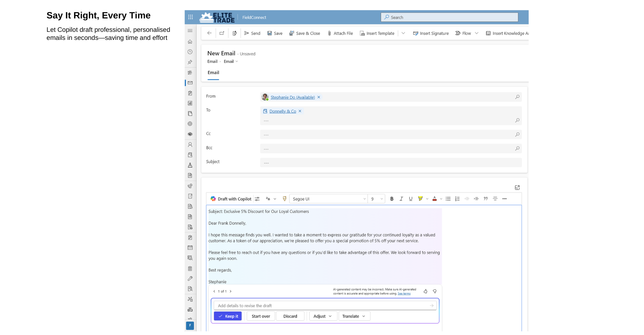Expand the Insert Template dropdown arrow
The width and height of the screenshot is (644, 335).
pyautogui.click(x=404, y=33)
